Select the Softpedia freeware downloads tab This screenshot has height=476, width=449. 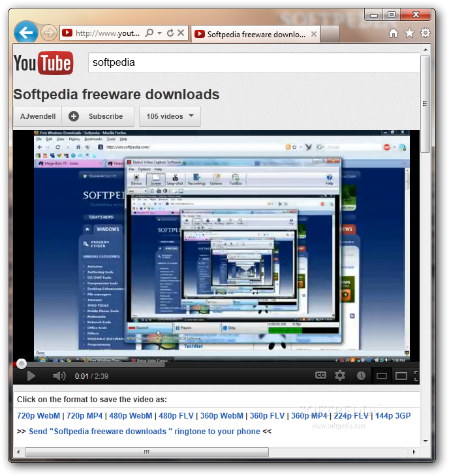pos(255,34)
